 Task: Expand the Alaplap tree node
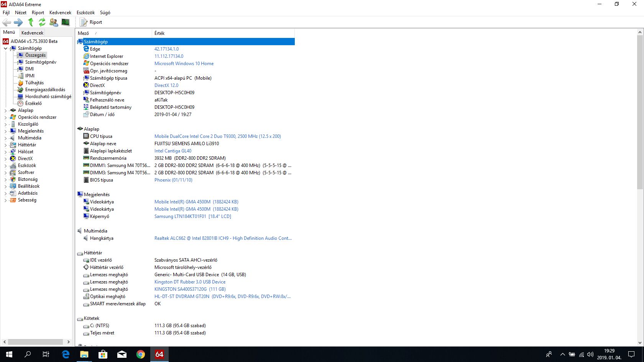[x=5, y=110]
